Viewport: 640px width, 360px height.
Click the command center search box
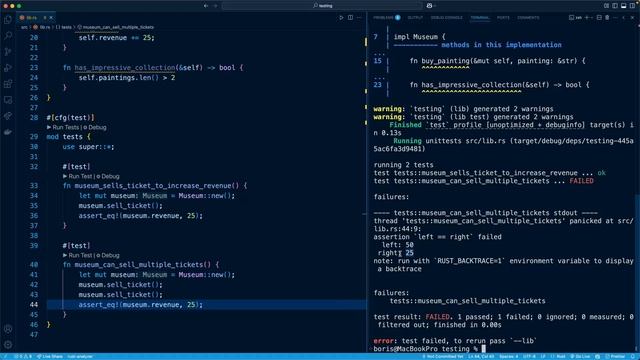click(322, 6)
